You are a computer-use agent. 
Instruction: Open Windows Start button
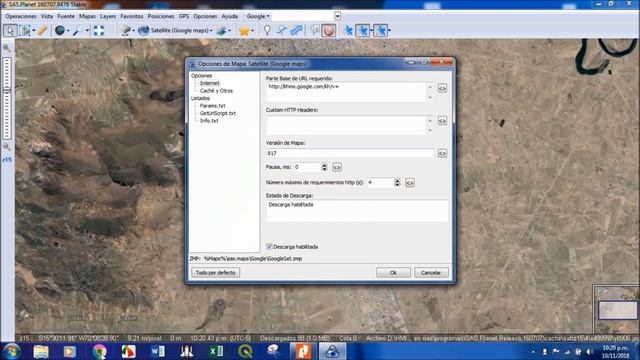12,351
